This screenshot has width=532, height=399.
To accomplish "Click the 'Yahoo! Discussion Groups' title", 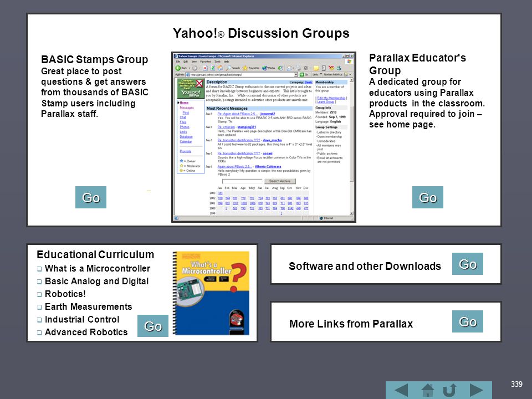I will point(261,33).
